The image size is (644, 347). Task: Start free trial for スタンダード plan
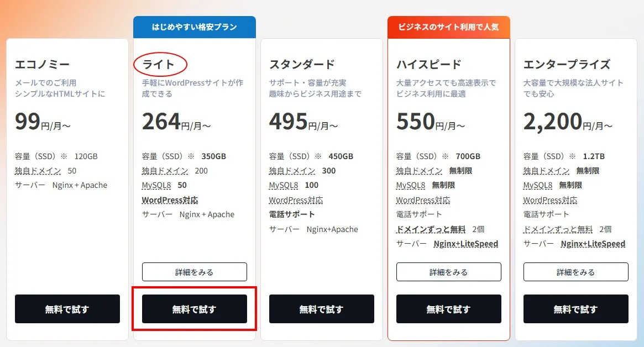point(321,309)
